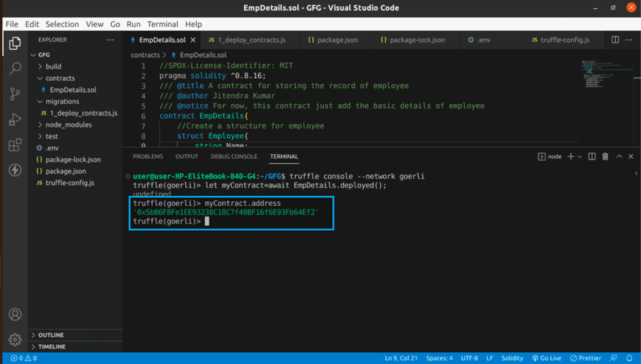
Task: Kill terminal with trash icon
Action: click(605, 156)
